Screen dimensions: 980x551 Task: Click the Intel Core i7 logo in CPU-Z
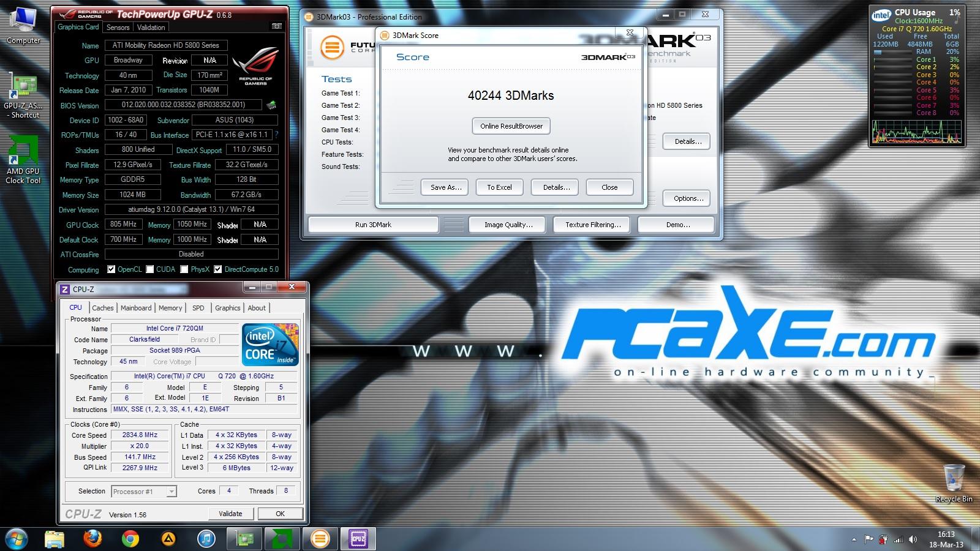[x=270, y=344]
